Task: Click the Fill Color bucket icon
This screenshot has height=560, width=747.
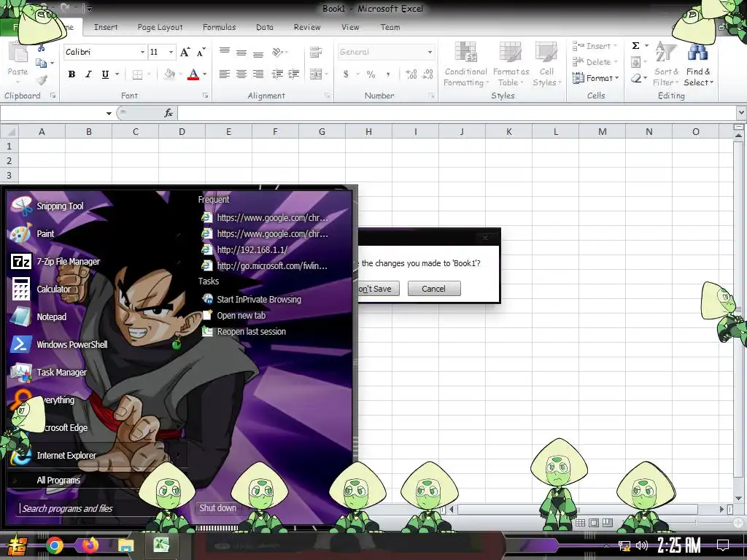Action: pos(169,74)
